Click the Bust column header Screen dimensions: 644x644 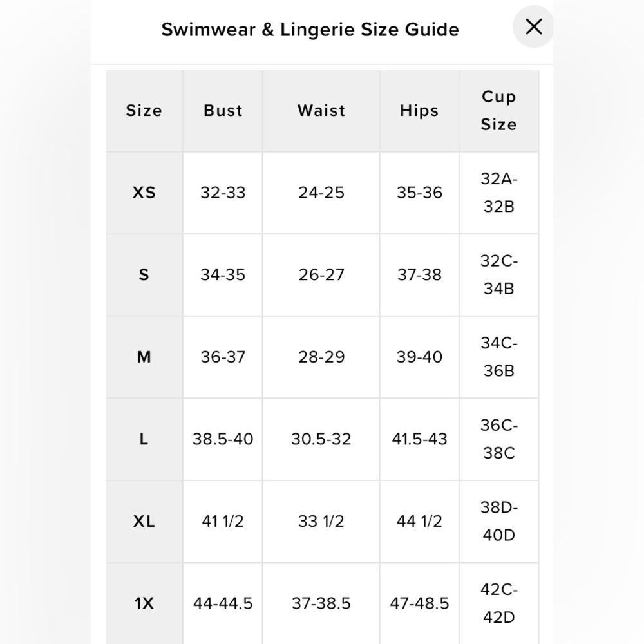coord(223,111)
